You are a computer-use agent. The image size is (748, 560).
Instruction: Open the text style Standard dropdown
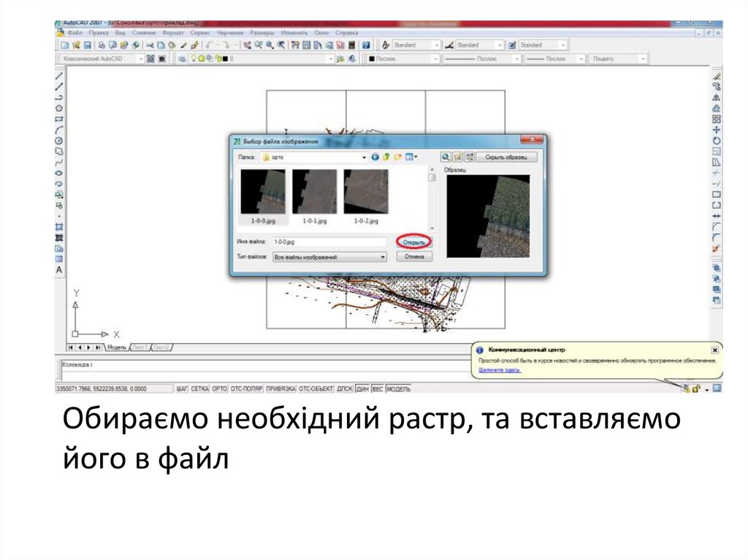pyautogui.click(x=416, y=45)
